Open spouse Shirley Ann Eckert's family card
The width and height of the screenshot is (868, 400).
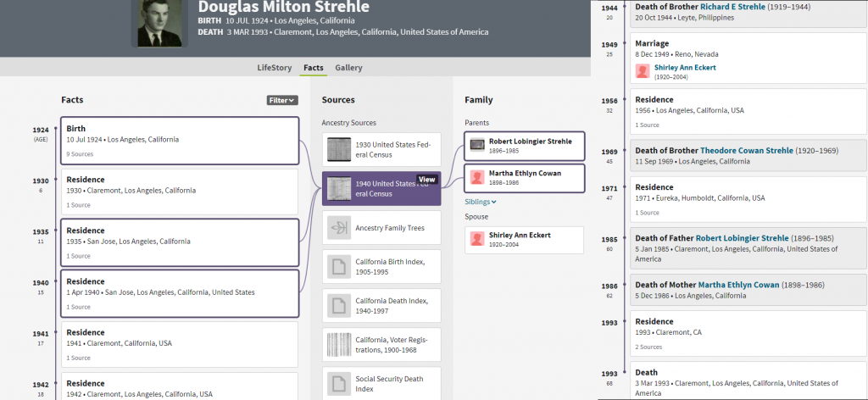(525, 240)
